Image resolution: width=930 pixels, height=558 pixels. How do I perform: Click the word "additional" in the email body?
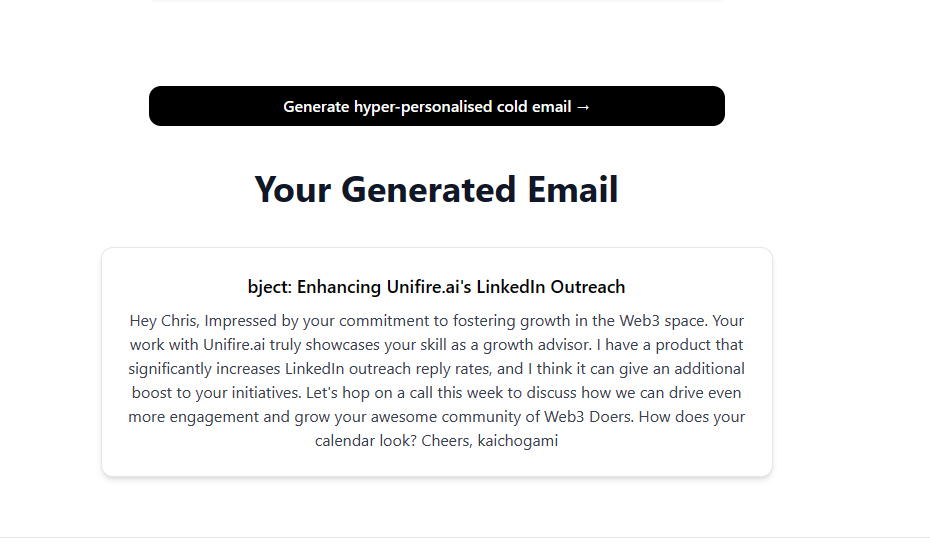pos(709,369)
